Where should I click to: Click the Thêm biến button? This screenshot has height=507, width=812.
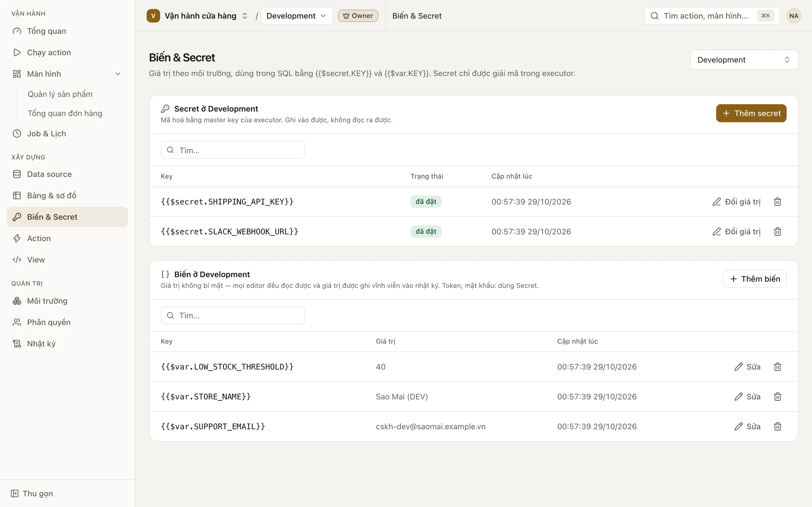[754, 279]
